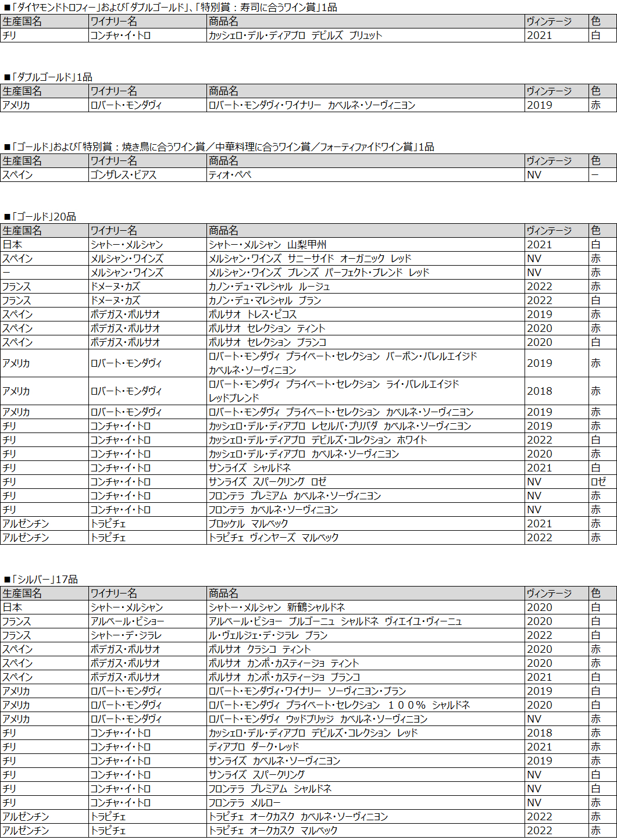Select "ロバート・モンダヴィ・ワイナリー カベルネ・ソーヴィニヨン" product cell
This screenshot has width=617, height=840.
click(312, 105)
